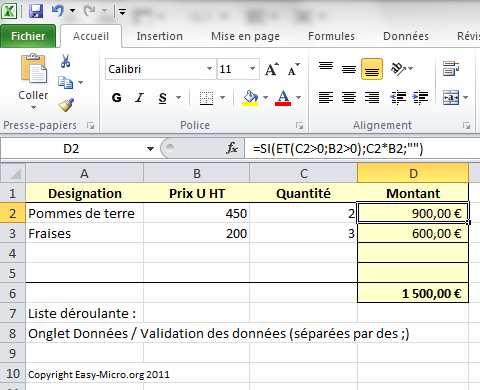Center text horizontally
The width and height of the screenshot is (480, 390).
click(x=349, y=98)
